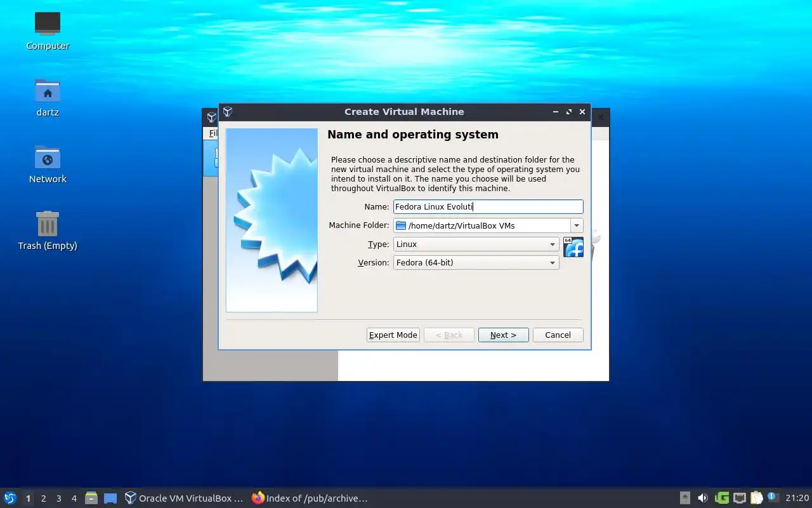Open the volume speaker tray icon

pos(703,498)
